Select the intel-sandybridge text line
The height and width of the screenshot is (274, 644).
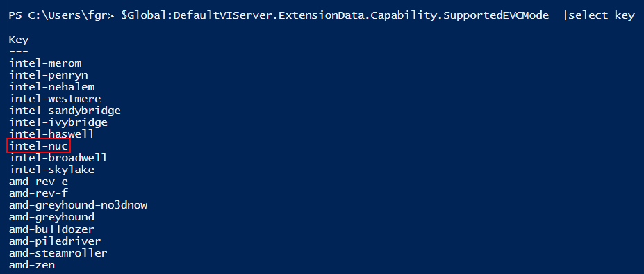65,111
